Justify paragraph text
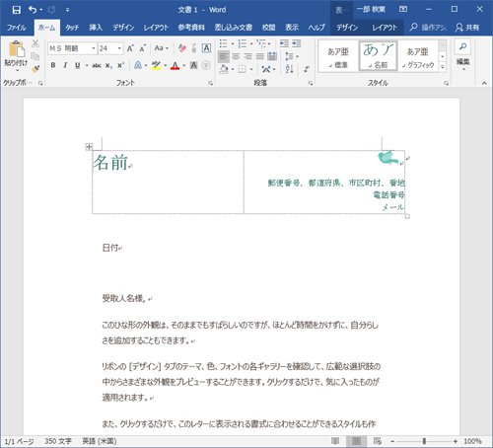This screenshot has height=448, width=493. pyautogui.click(x=260, y=56)
